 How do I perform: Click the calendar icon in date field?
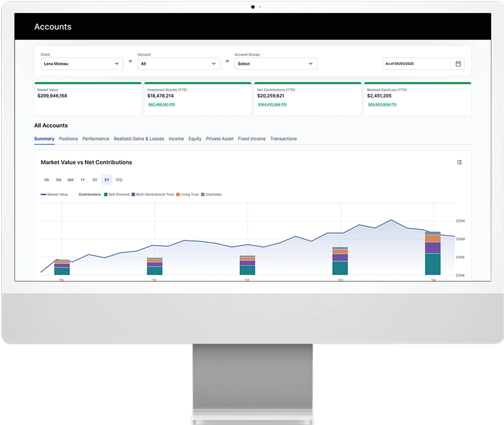(458, 64)
